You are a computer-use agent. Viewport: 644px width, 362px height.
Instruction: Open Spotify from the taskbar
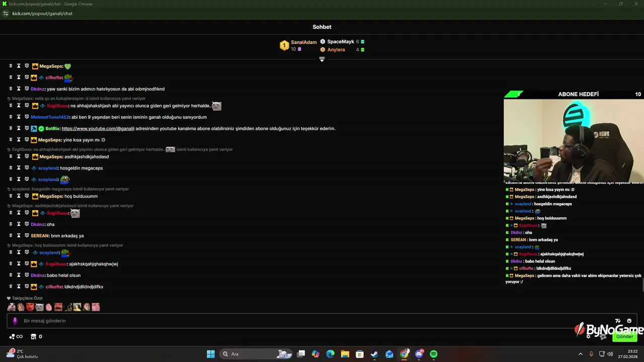tap(434, 354)
